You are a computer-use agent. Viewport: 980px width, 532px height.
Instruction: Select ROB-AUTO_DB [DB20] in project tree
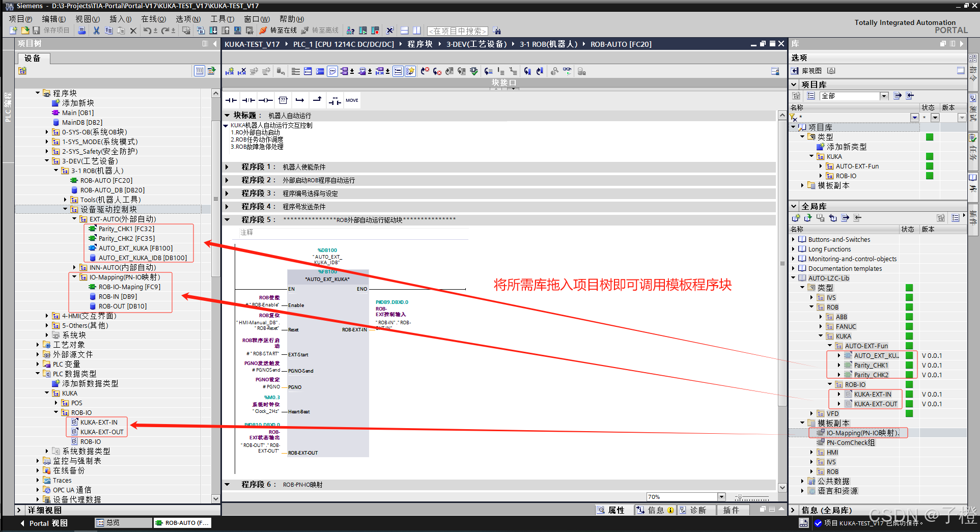tap(112, 190)
